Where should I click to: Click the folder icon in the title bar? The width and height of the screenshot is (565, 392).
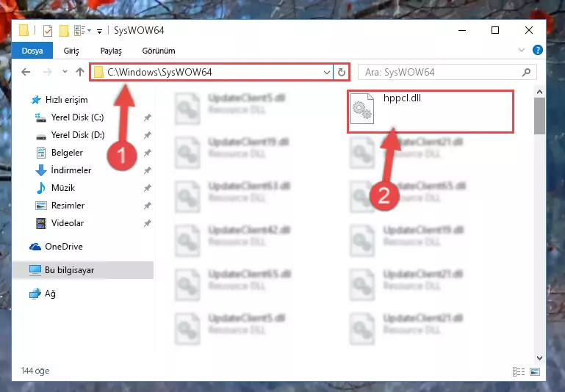coord(24,31)
